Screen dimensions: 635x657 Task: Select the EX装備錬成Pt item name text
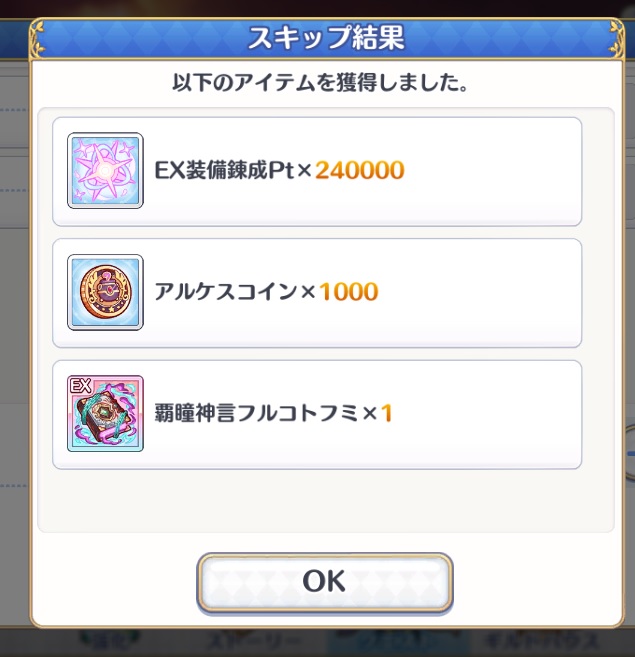[x=225, y=171]
